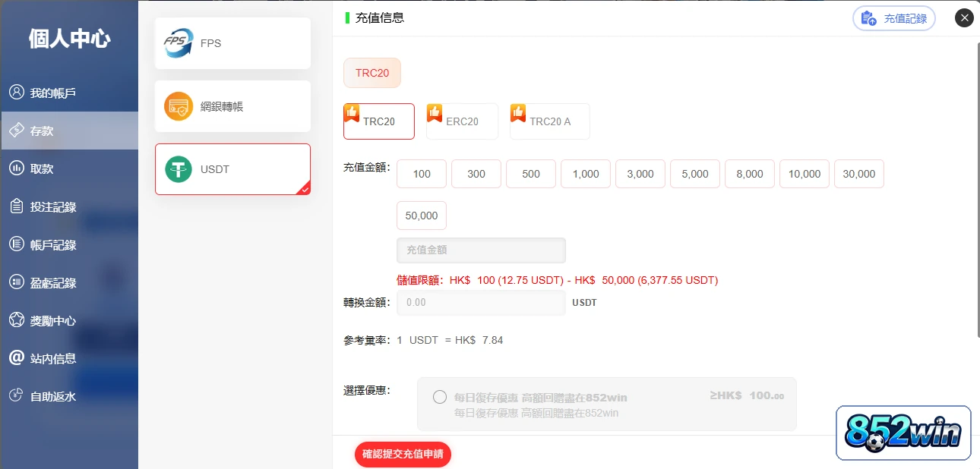Screen dimensions: 980x469
Task: Click the Account Records (帳戶記錄) icon
Action: point(16,244)
